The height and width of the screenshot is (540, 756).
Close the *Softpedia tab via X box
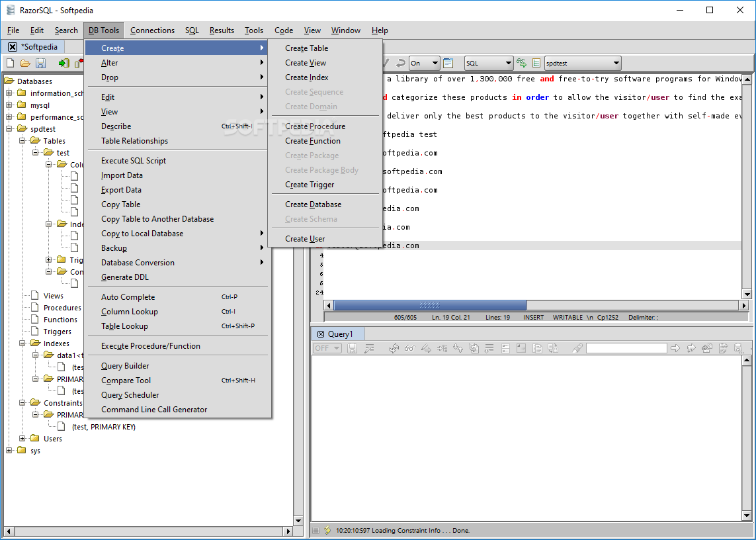(13, 47)
